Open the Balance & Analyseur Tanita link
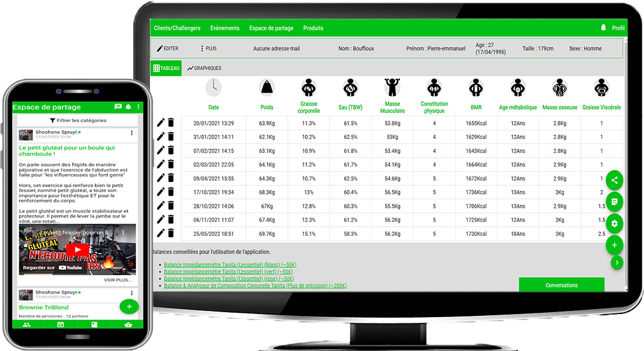 [255, 286]
